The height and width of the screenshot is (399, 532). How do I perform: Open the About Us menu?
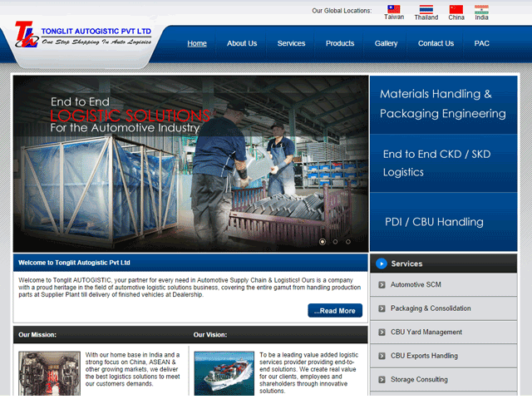point(242,43)
